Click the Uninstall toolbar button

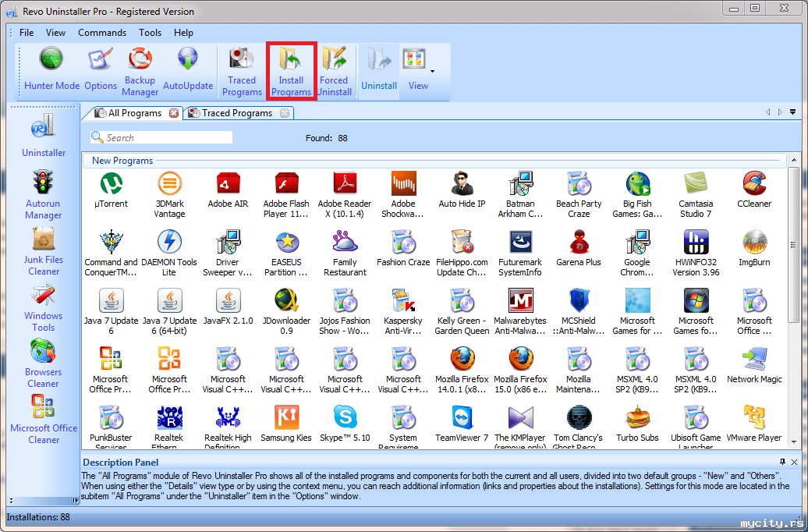pyautogui.click(x=379, y=69)
